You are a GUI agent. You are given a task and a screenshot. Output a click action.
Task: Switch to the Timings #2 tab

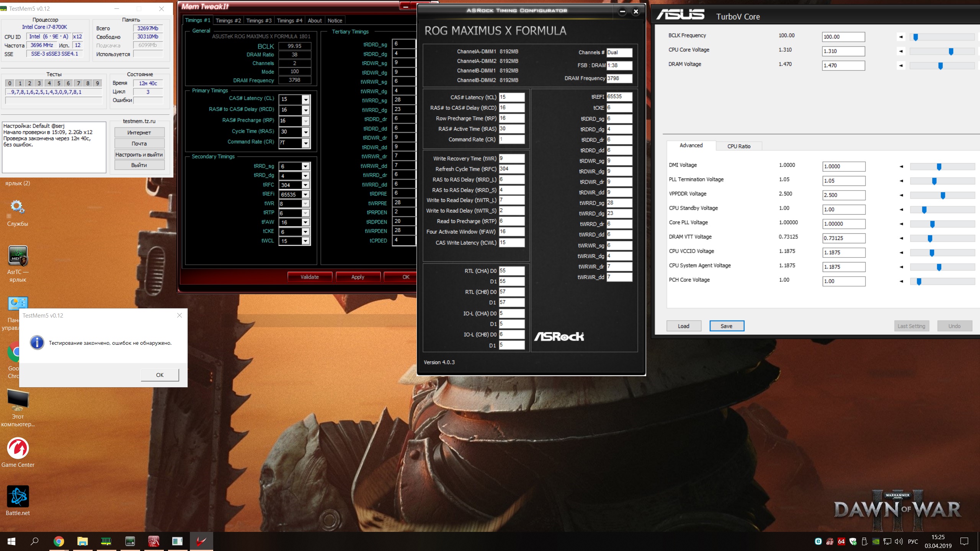coord(228,21)
